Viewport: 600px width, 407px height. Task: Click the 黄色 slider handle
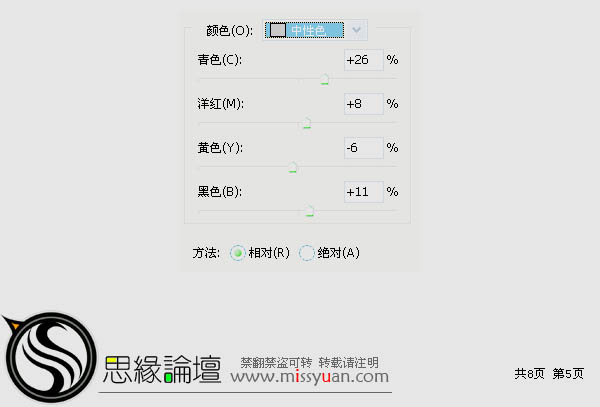click(293, 167)
